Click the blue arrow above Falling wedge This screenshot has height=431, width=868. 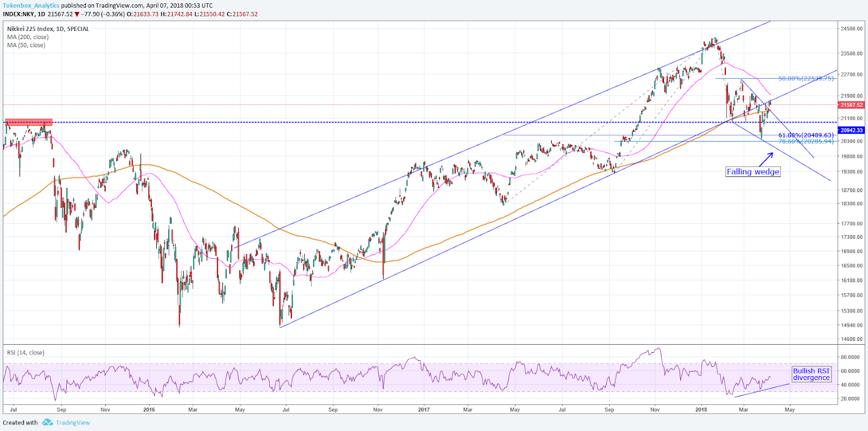[x=766, y=159]
